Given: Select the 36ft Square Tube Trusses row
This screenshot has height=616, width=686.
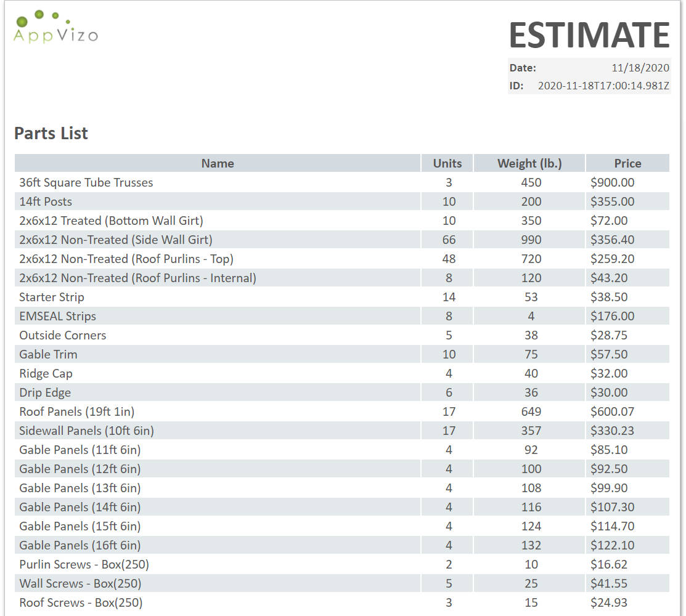Looking at the screenshot, I should click(86, 182).
